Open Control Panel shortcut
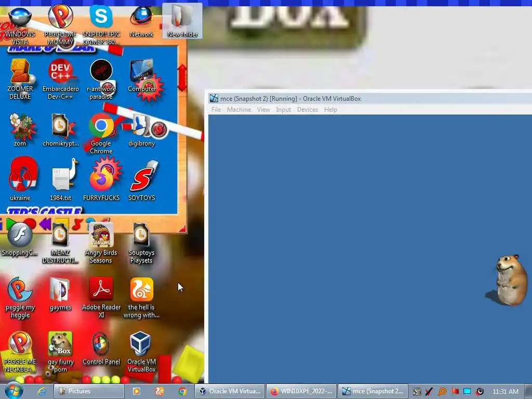 click(101, 349)
